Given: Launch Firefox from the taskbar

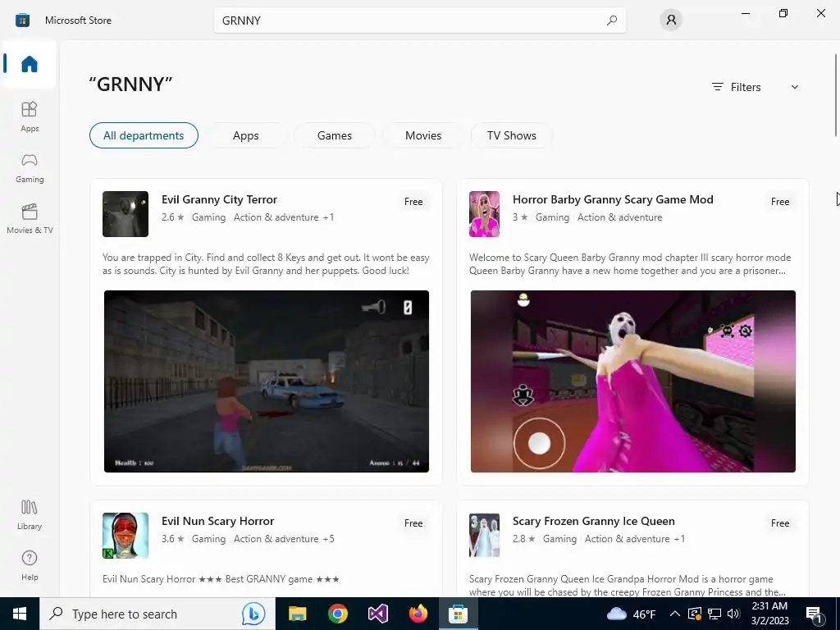Looking at the screenshot, I should (x=418, y=614).
